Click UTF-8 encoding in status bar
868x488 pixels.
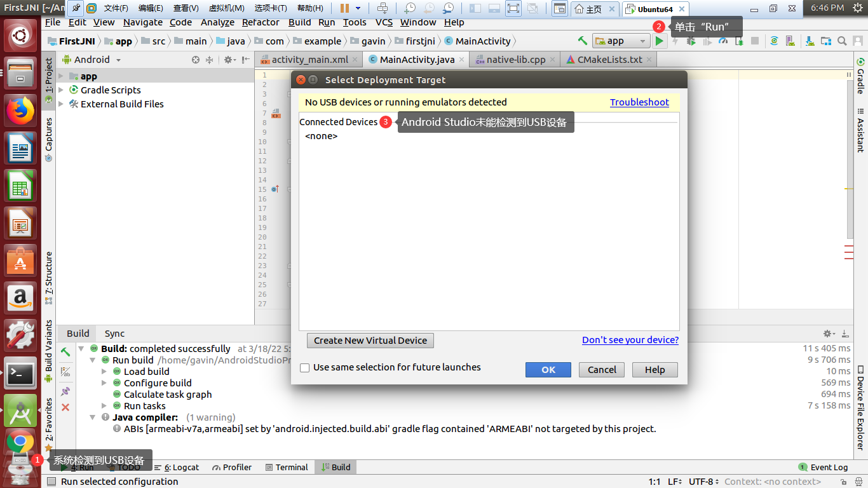(x=705, y=482)
